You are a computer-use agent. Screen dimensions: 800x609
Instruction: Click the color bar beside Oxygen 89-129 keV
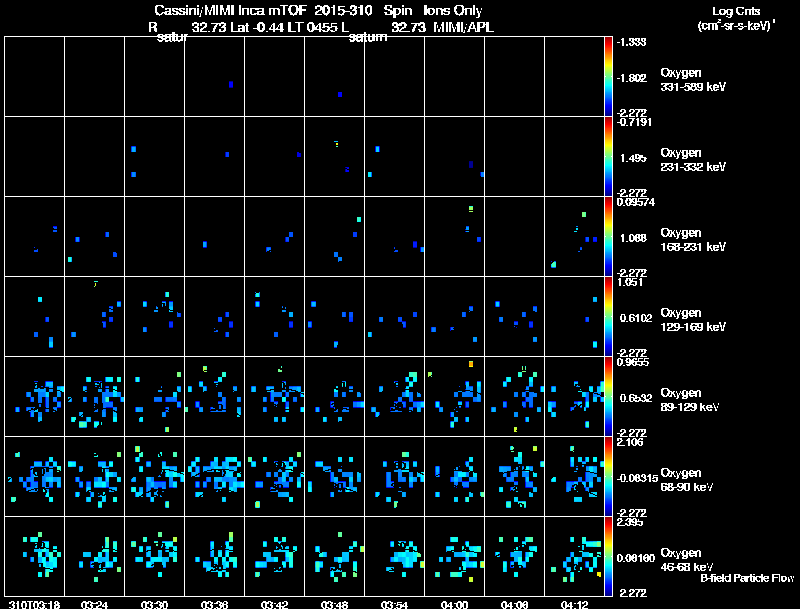(x=608, y=396)
